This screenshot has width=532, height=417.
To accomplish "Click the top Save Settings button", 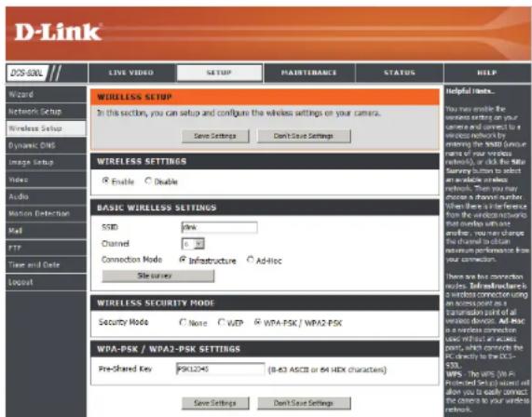I will [215, 136].
